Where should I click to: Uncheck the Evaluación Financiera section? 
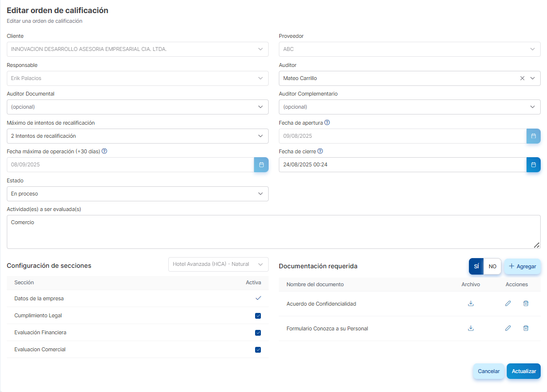pyautogui.click(x=258, y=333)
